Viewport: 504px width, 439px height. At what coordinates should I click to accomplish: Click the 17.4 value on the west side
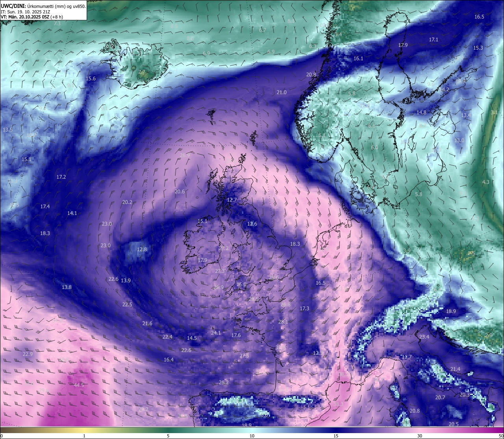[45, 206]
